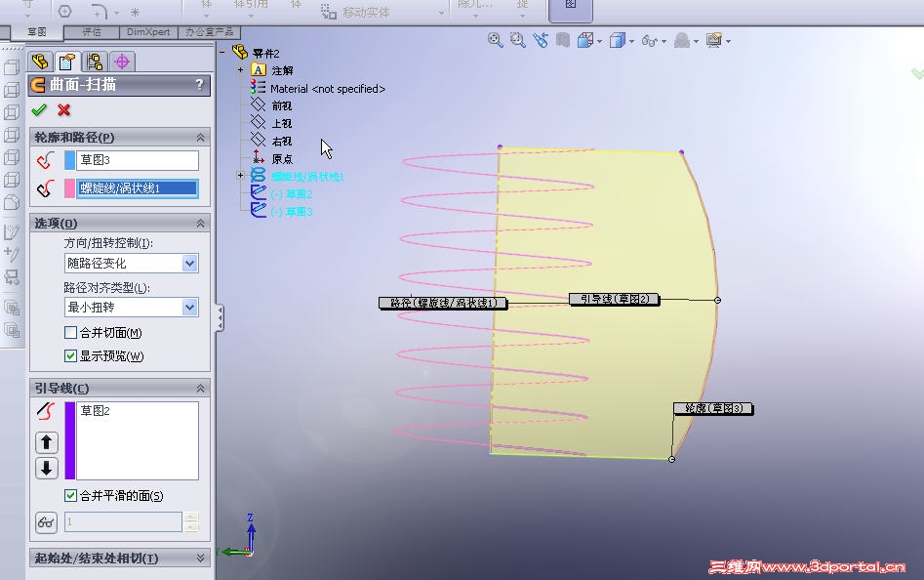Expand 螺旋线/涡状线1 tree node
The image size is (924, 580).
(240, 175)
